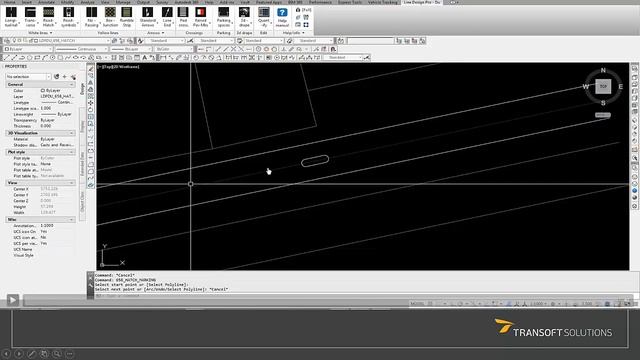Open the more options ellipsis button
Screen dimensions: 640x360
coord(69,353)
